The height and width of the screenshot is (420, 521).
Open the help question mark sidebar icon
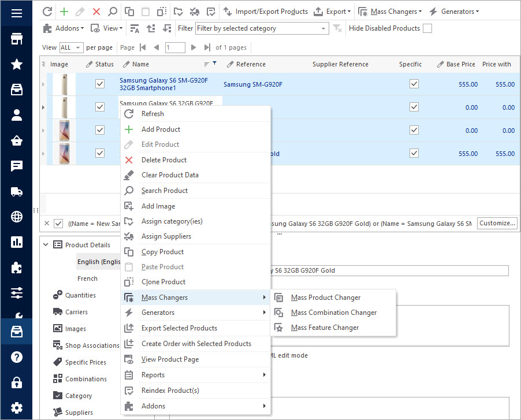pos(17,357)
